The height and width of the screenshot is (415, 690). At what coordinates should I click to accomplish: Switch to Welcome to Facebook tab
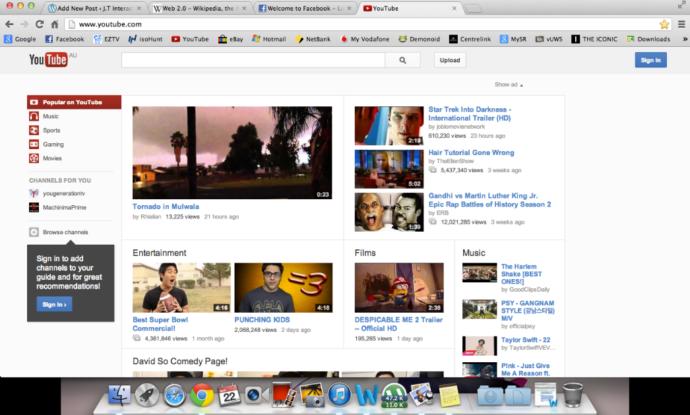coord(305,8)
